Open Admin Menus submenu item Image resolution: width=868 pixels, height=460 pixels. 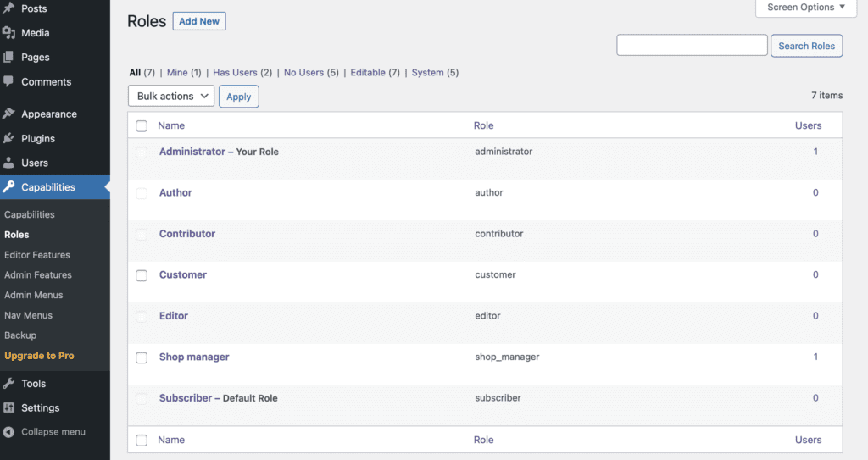point(34,295)
